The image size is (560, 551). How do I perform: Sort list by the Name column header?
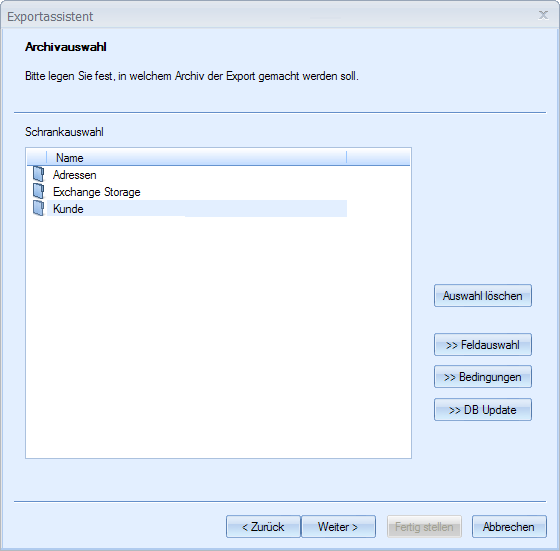coord(196,157)
